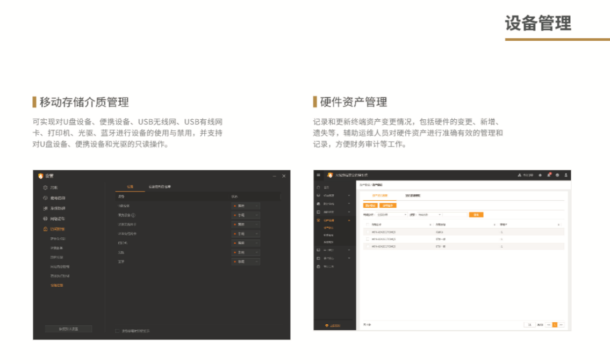Sort by the first table column arrow
This screenshot has width=610, height=364.
[x=430, y=225]
